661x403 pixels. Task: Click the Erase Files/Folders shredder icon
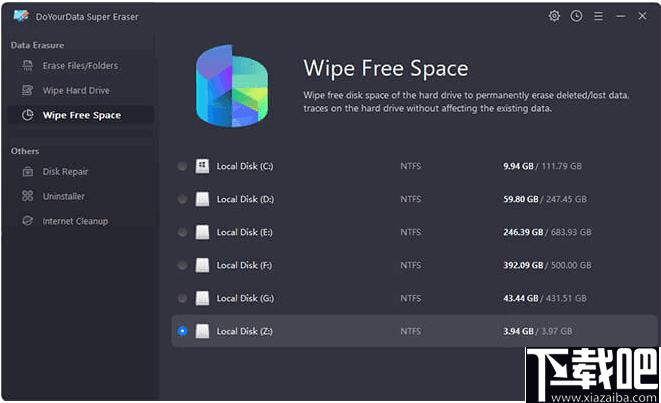tap(27, 65)
